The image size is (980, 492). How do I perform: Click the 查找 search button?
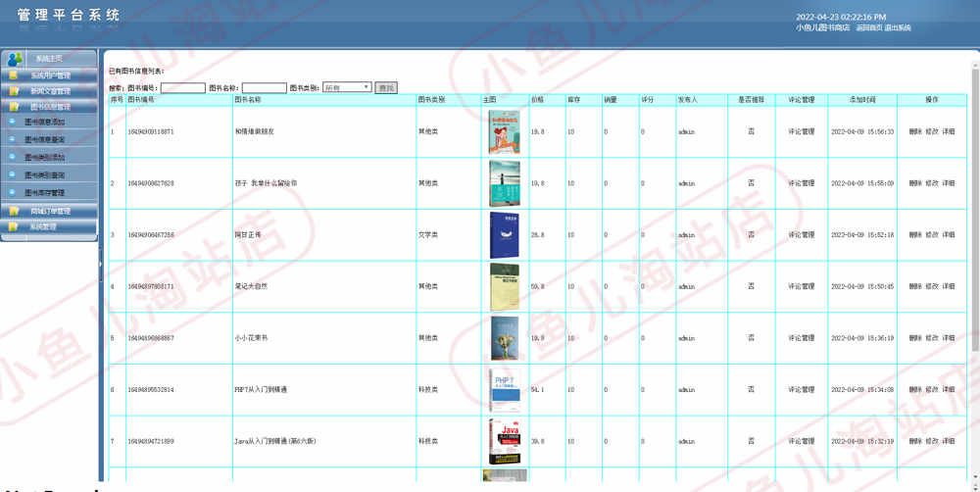click(386, 88)
